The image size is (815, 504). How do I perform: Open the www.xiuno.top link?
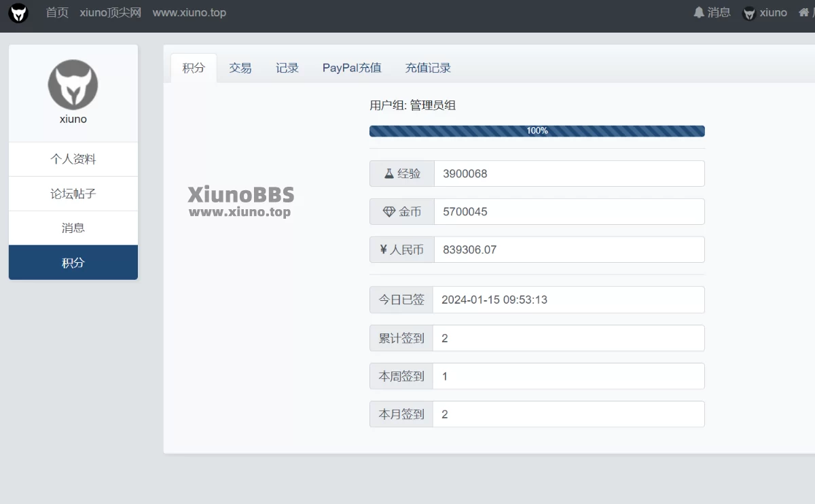pyautogui.click(x=189, y=12)
